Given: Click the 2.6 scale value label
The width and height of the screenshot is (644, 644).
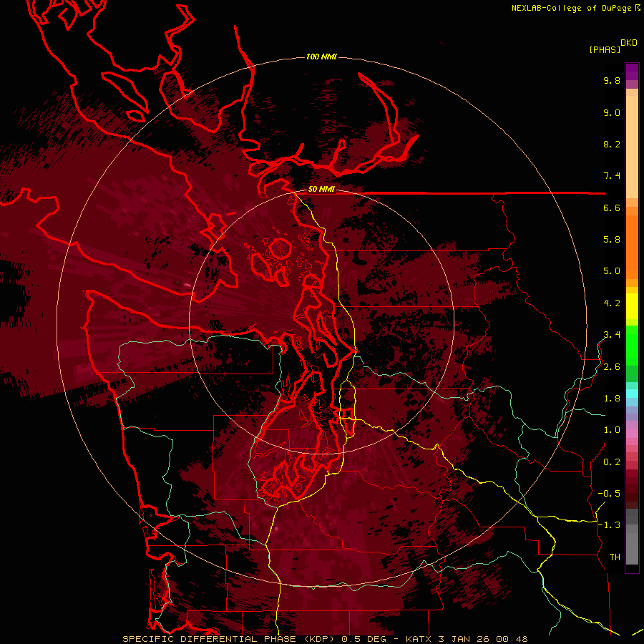Looking at the screenshot, I should point(612,367).
